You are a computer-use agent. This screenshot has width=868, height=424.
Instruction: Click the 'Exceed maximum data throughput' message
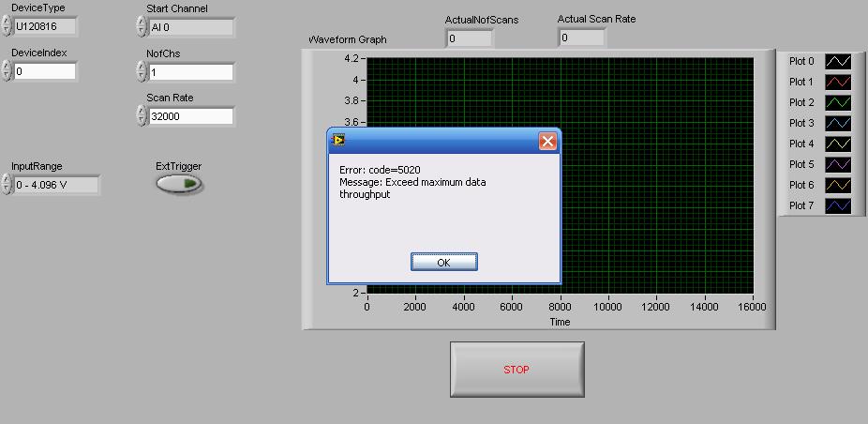click(x=413, y=188)
